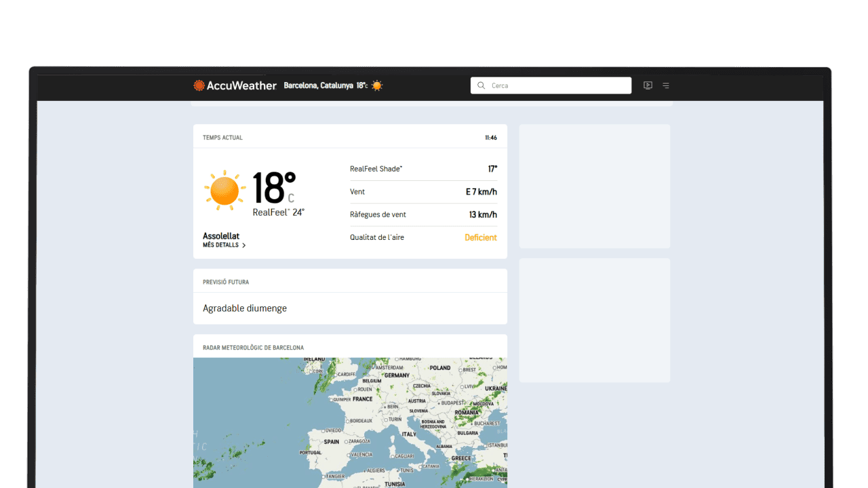Open the MÉS DETALLS link

pyautogui.click(x=220, y=245)
